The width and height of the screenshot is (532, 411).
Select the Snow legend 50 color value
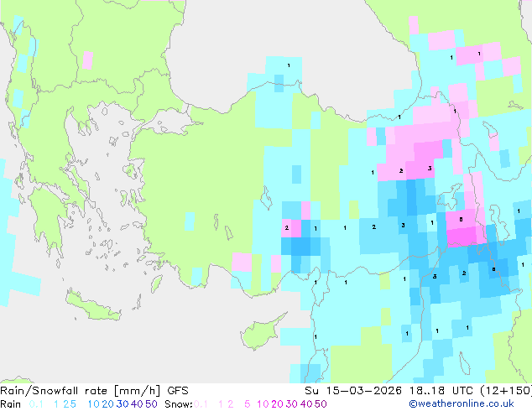click(x=321, y=404)
